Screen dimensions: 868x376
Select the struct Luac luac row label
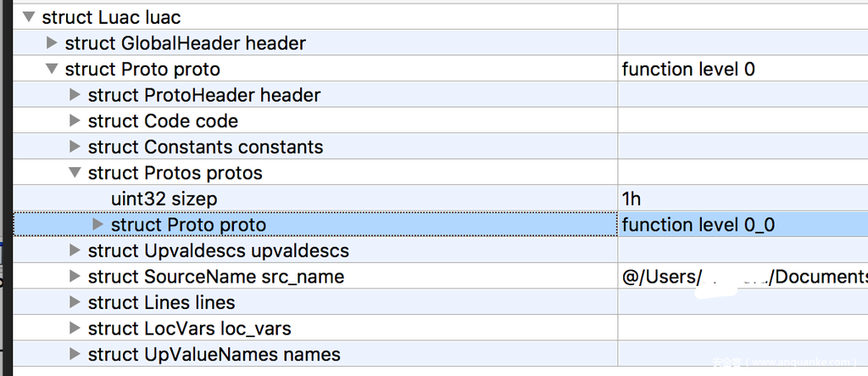(x=111, y=17)
